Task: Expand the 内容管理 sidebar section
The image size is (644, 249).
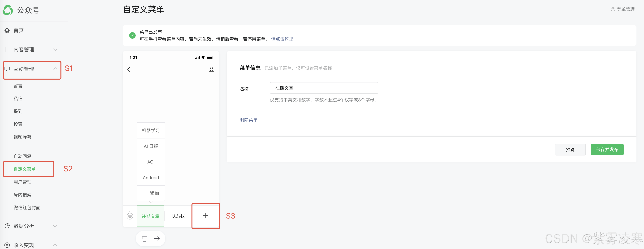Action: (55, 50)
